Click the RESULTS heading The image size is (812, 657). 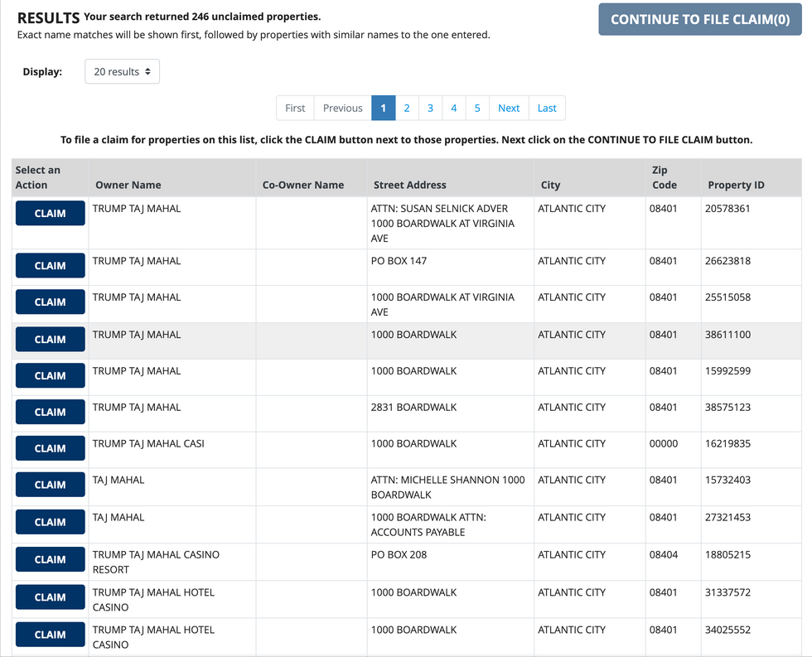coord(48,18)
